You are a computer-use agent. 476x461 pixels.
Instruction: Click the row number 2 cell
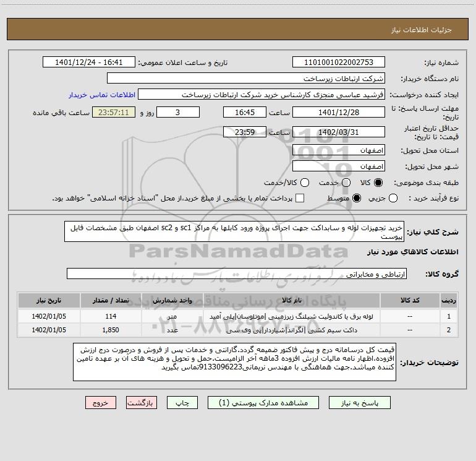pyautogui.click(x=449, y=330)
